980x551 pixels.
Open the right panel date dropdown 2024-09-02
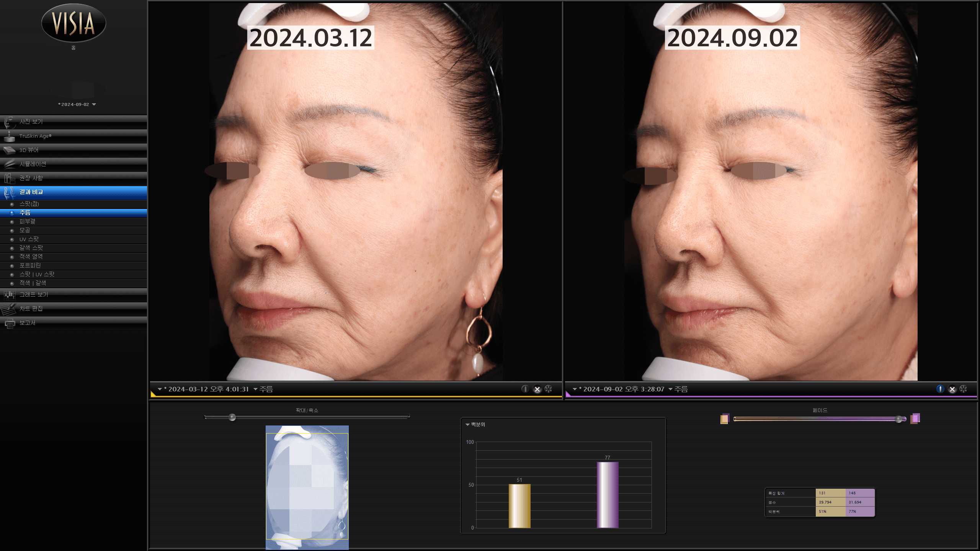click(618, 389)
